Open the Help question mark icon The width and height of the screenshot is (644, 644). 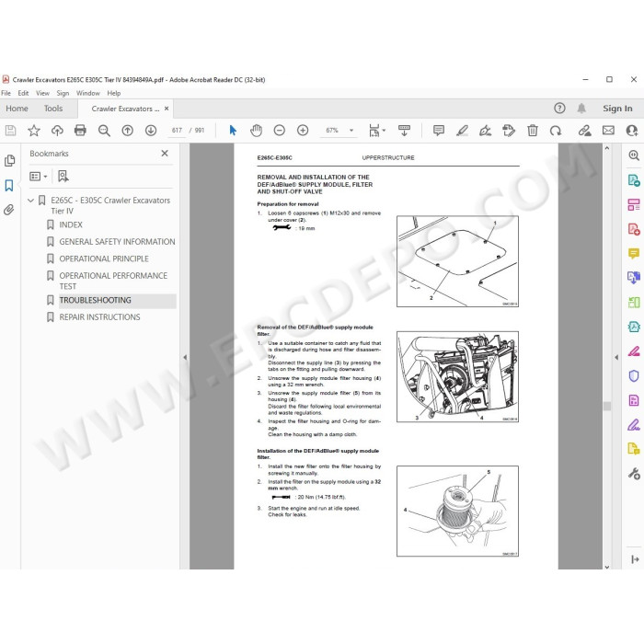tap(559, 108)
